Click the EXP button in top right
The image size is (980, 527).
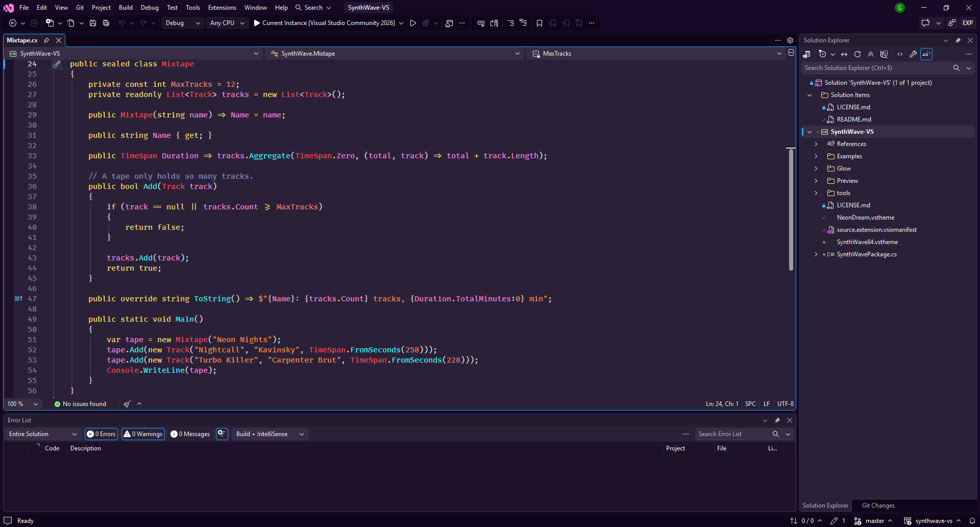click(967, 23)
